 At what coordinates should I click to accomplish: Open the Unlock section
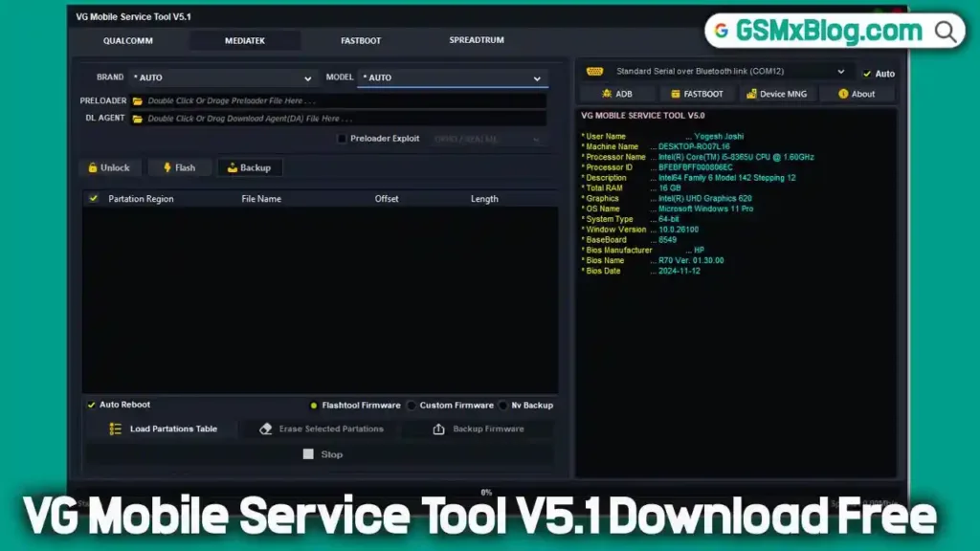coord(109,167)
